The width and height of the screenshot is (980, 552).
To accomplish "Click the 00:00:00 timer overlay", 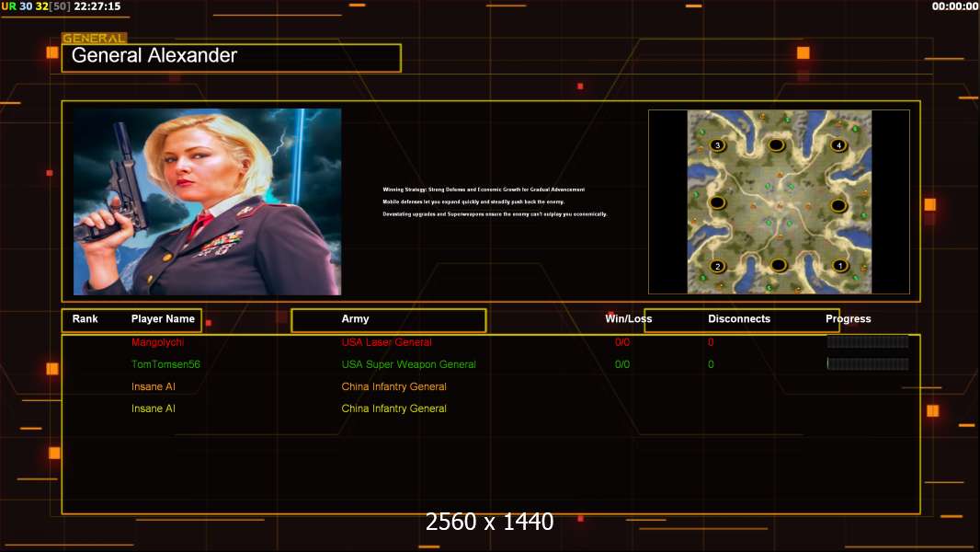I will pos(955,6).
